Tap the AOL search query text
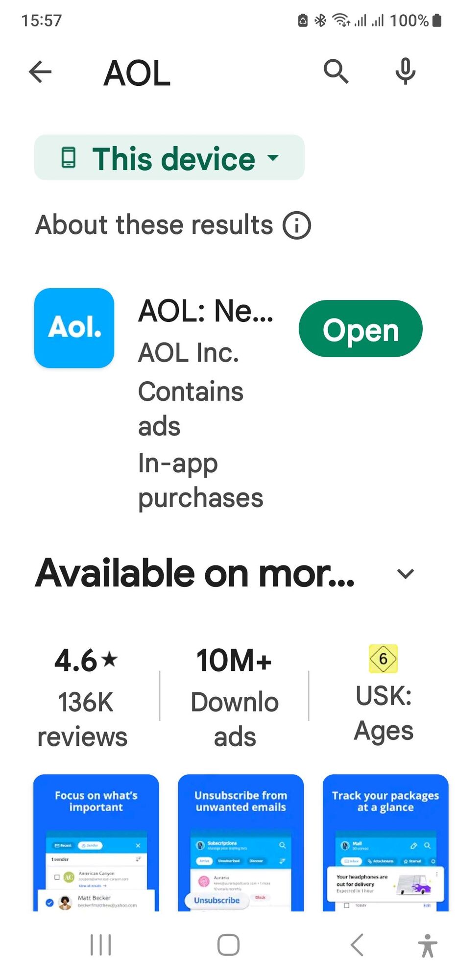This screenshot has height=980, width=457. (137, 73)
